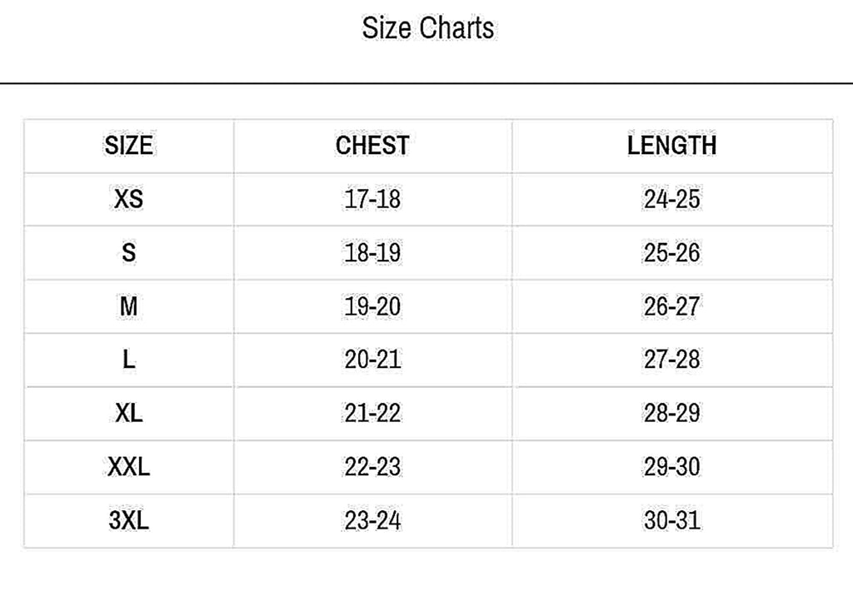Select chest measurement 23-24
The image size is (853, 616).
click(372, 520)
